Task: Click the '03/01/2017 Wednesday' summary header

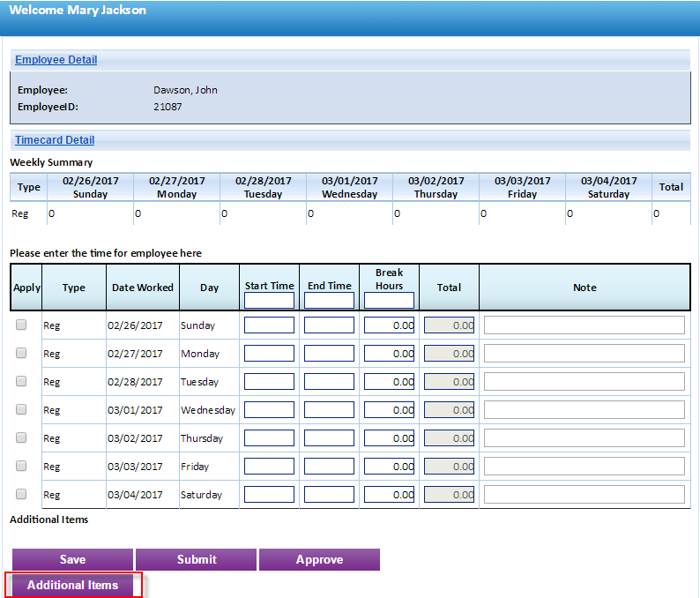Action: [349, 187]
